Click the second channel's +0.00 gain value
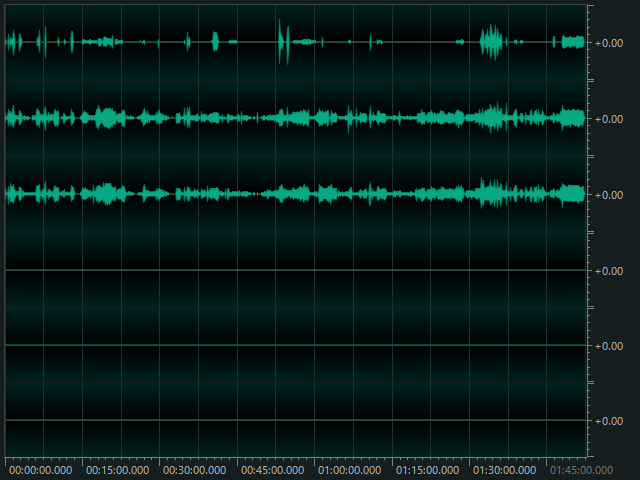640x480 pixels. [x=609, y=119]
